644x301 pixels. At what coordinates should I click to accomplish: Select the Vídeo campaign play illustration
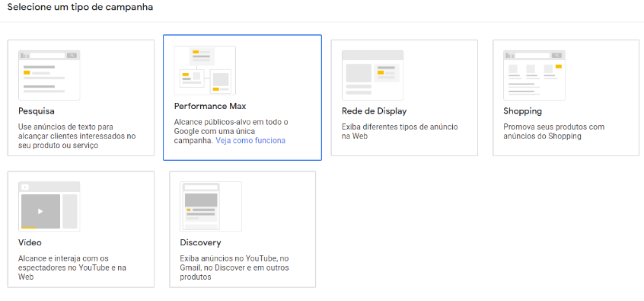click(49, 207)
